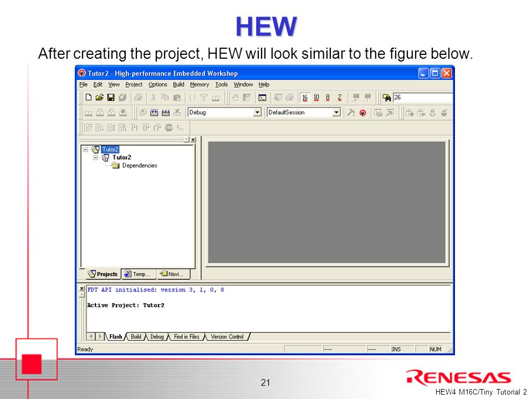Click the Match Braces icon
532x399 pixels.
point(192,98)
